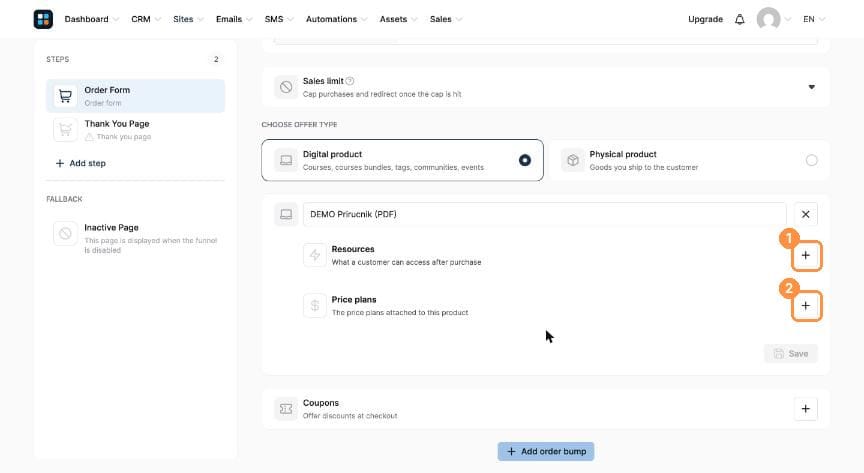Screen dimensions: 864x473
Task: Click the Price plans dollar icon
Action: [x=315, y=305]
